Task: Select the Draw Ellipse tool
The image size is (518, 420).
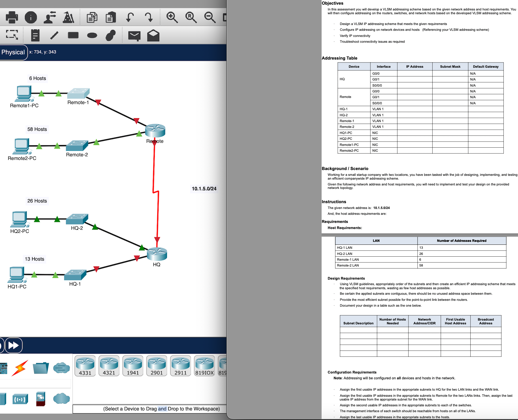Action: pyautogui.click(x=92, y=36)
